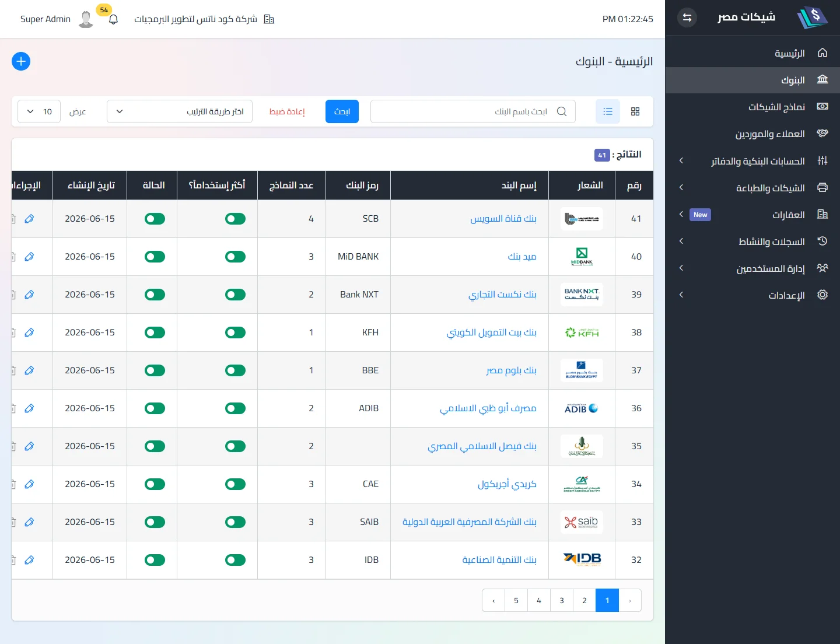840x644 pixels.
Task: Toggle most-used switch for BBE bank
Action: click(x=235, y=370)
